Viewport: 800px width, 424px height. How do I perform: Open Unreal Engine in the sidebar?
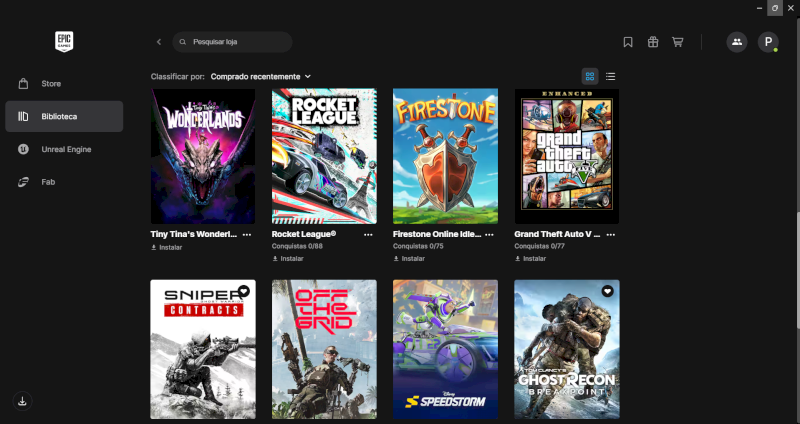coord(64,149)
